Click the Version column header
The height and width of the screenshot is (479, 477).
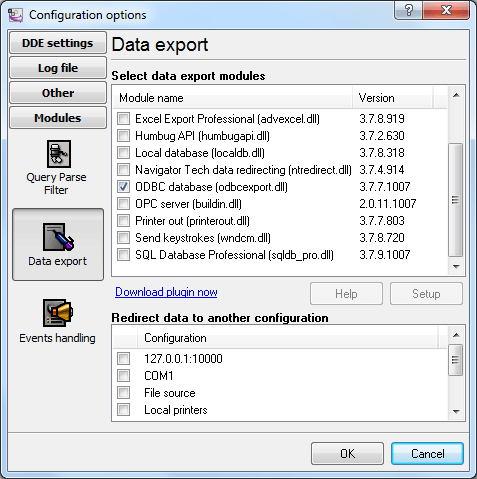click(393, 98)
